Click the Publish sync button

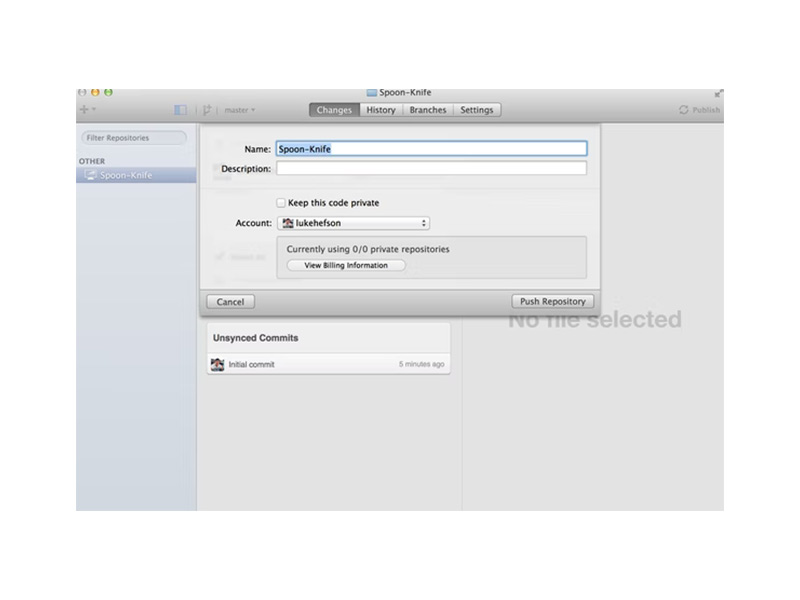click(699, 110)
